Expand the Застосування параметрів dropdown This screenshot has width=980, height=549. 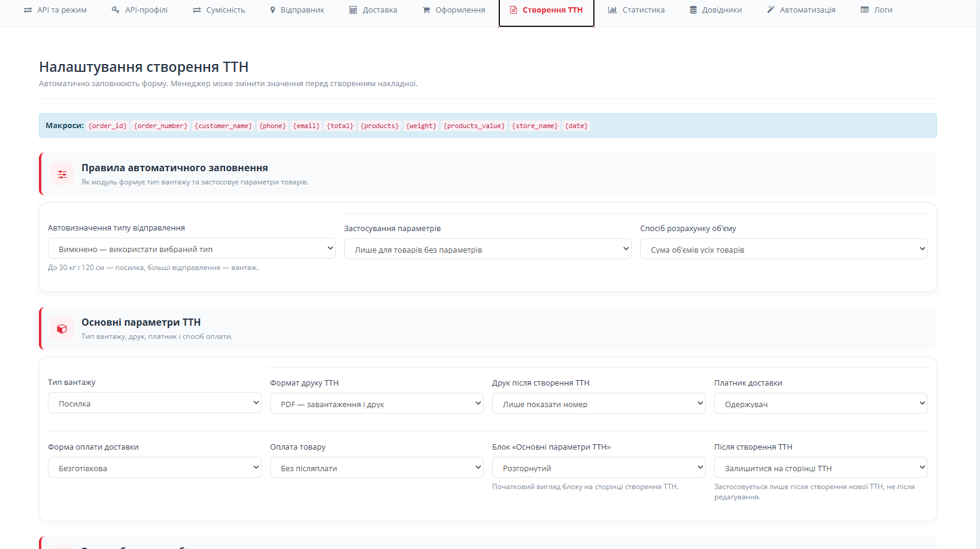[x=488, y=250]
